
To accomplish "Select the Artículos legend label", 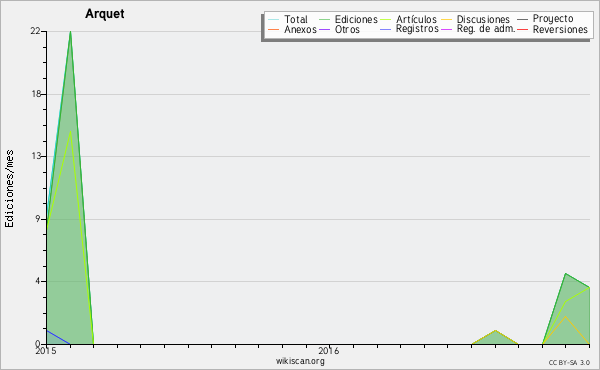I will click(x=416, y=19).
